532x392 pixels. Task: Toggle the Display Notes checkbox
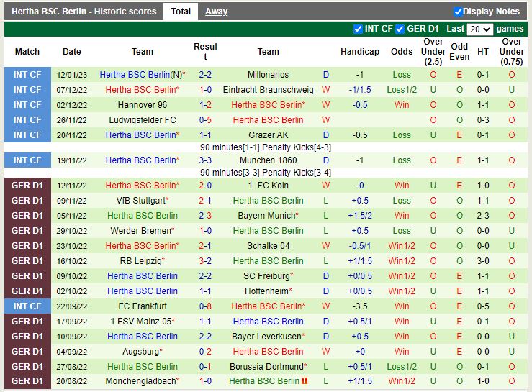[x=458, y=12]
